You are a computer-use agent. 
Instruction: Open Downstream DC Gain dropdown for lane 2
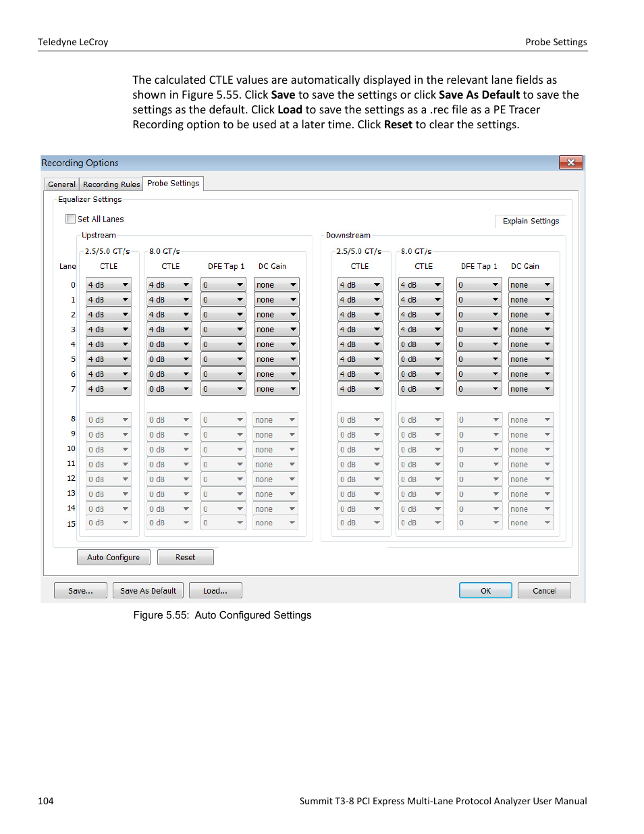pyautogui.click(x=531, y=315)
